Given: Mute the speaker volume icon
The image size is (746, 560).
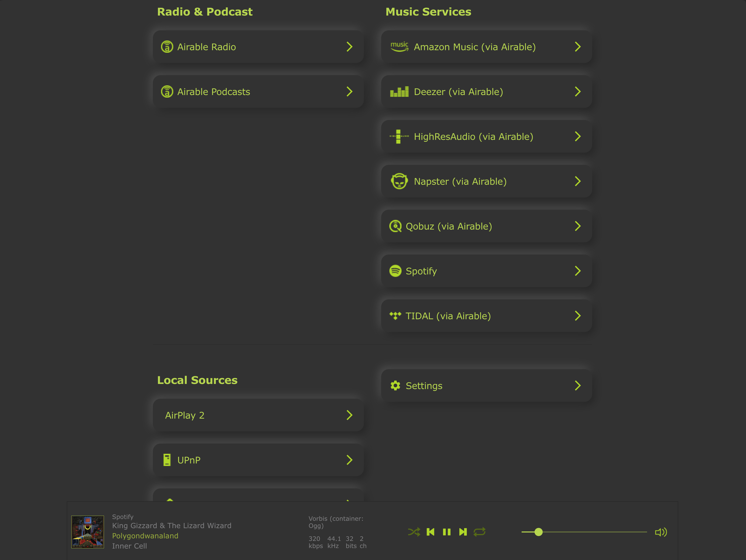Looking at the screenshot, I should coord(660,532).
